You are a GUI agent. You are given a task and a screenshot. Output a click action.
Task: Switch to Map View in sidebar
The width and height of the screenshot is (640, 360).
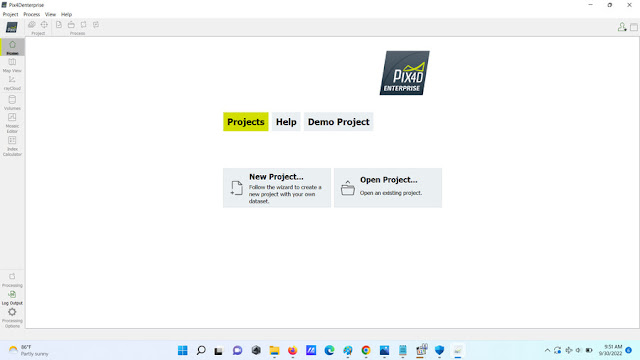[12, 65]
